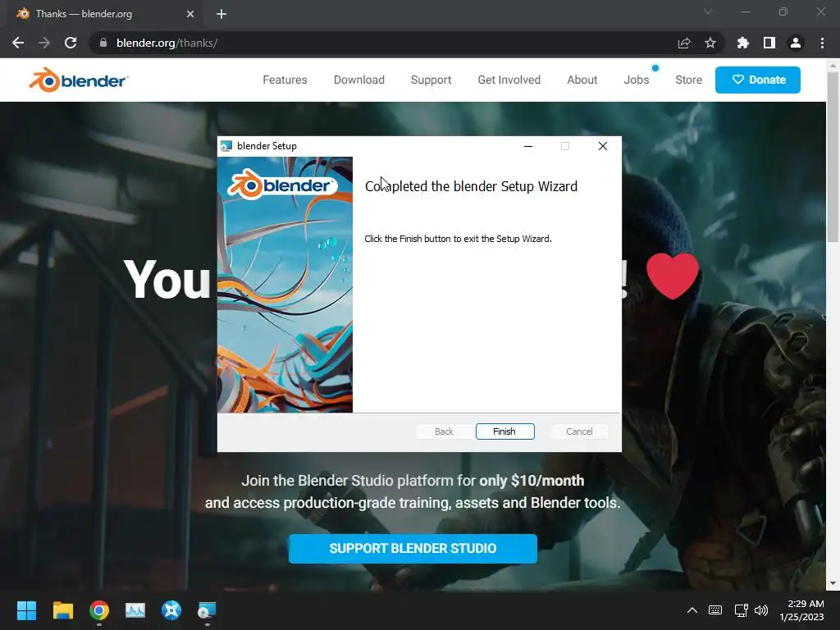This screenshot has width=840, height=630.
Task: Click the red heart on webpage
Action: click(x=673, y=276)
